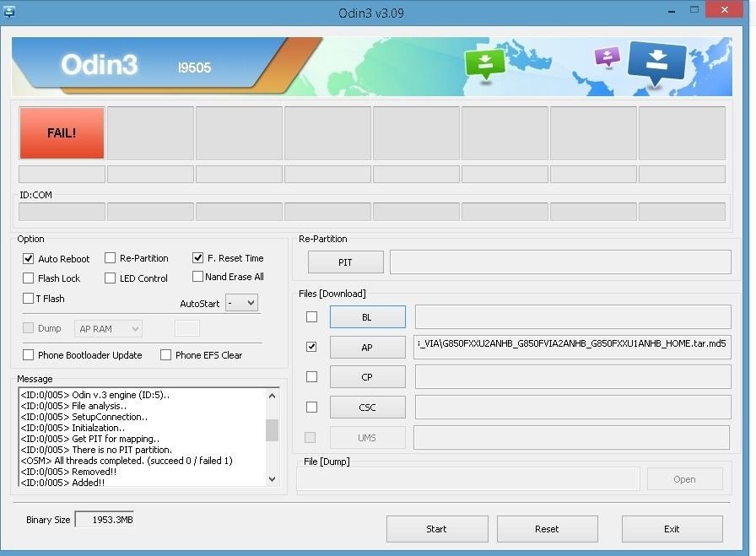The height and width of the screenshot is (556, 756).
Task: Enable the Re-Partition option checkbox
Action: coord(110,258)
